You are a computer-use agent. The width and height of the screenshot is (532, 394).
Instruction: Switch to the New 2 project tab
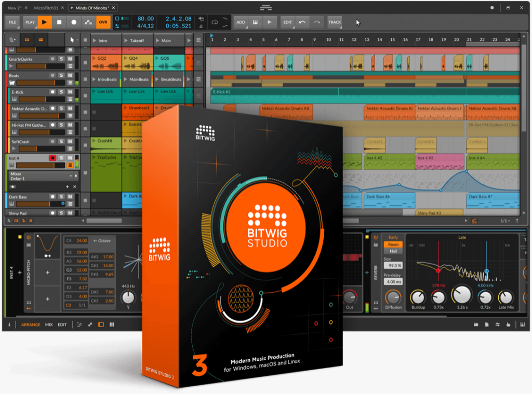(14, 8)
